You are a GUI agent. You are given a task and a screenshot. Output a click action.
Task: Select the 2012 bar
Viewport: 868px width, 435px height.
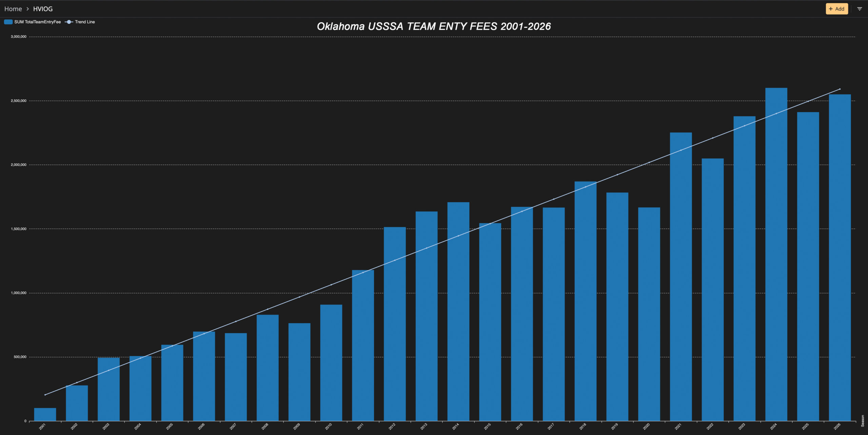(395, 324)
